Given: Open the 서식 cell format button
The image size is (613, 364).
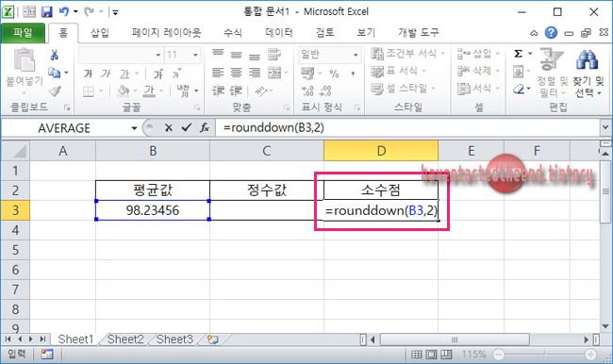Looking at the screenshot, I should [478, 89].
